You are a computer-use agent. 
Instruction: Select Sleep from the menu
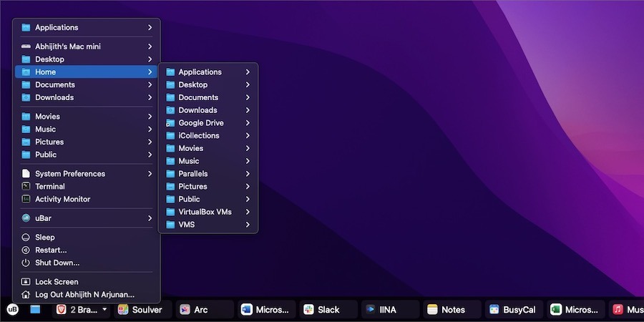point(87,238)
